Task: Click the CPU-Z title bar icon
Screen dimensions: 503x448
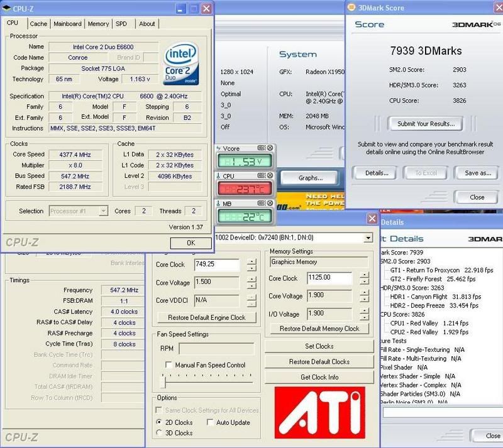Action: 6,8
